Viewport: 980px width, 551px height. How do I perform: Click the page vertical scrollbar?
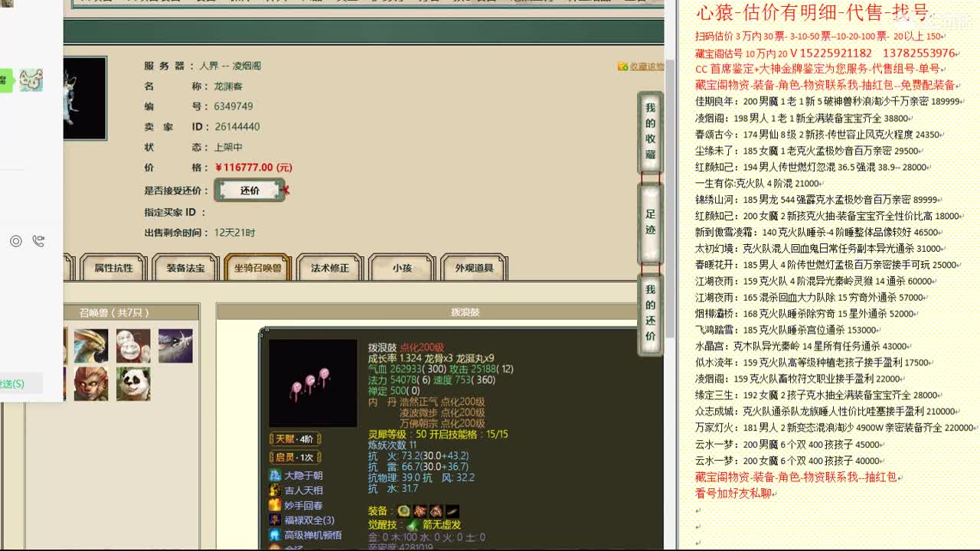[x=670, y=199]
